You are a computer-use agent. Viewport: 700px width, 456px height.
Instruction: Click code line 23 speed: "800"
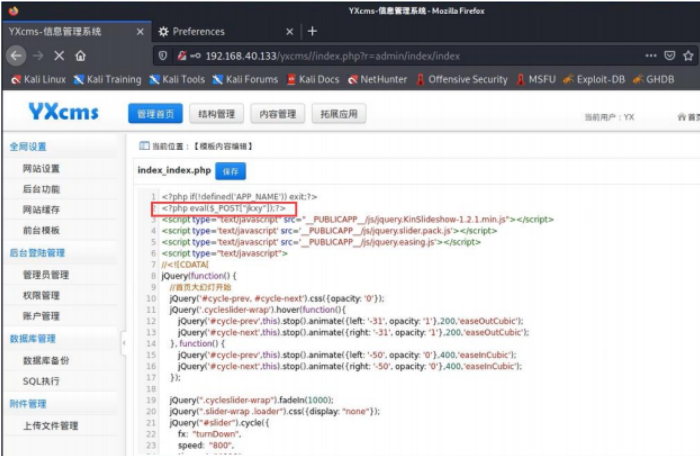206,445
